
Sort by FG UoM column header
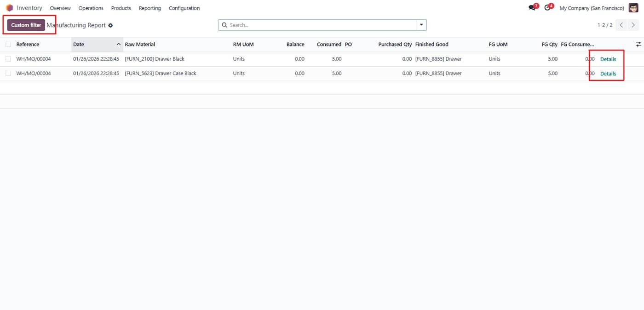[x=498, y=45]
